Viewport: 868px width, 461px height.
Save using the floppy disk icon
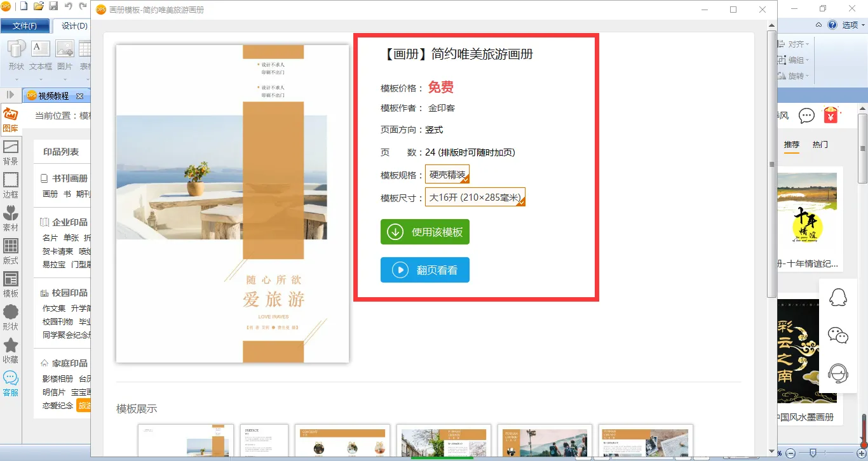(53, 7)
